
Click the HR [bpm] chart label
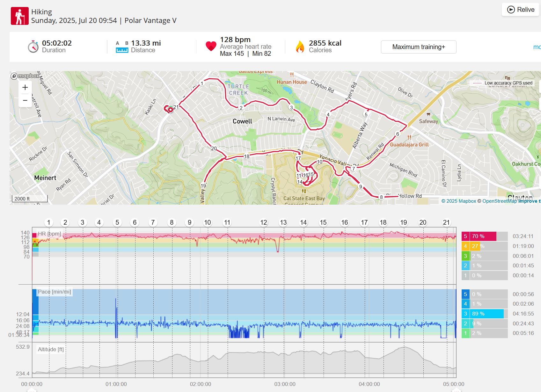49,234
